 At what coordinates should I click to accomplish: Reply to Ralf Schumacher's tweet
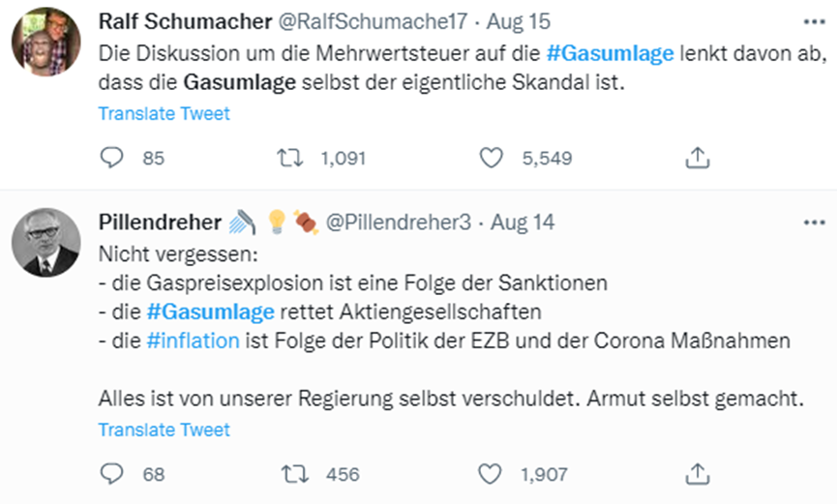click(x=113, y=158)
